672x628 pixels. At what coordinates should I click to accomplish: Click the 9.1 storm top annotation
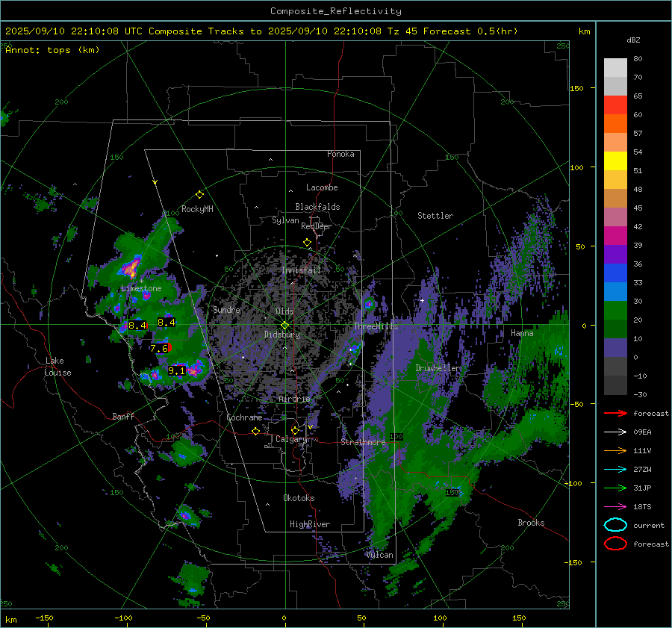click(176, 371)
